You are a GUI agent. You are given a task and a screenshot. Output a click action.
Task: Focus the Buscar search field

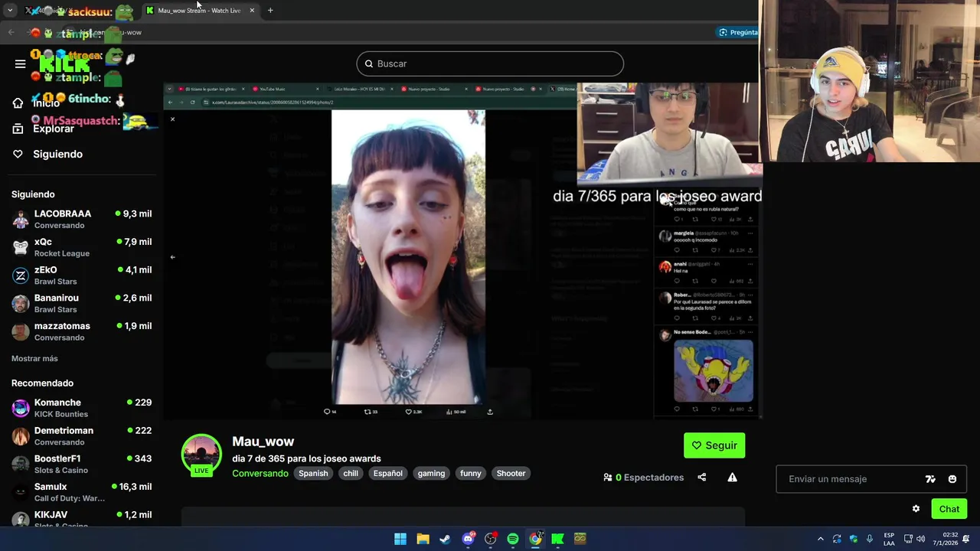[490, 64]
